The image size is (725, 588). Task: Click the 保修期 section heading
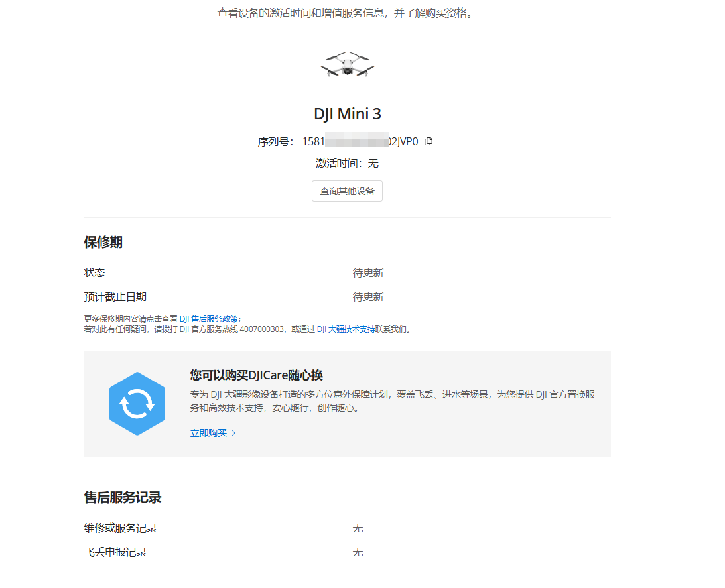(x=103, y=242)
